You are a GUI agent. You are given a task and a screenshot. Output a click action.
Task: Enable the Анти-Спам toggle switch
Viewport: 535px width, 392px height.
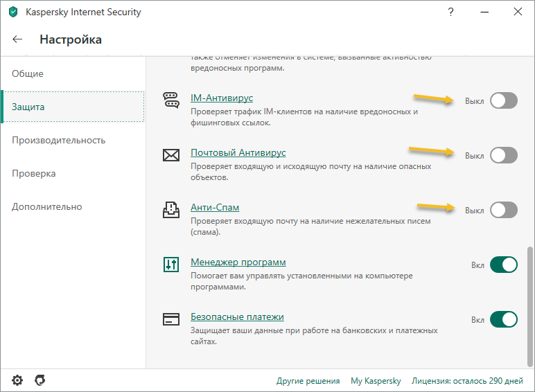point(503,210)
